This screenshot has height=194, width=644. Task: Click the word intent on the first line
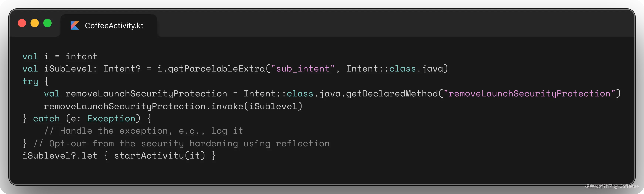coord(81,56)
